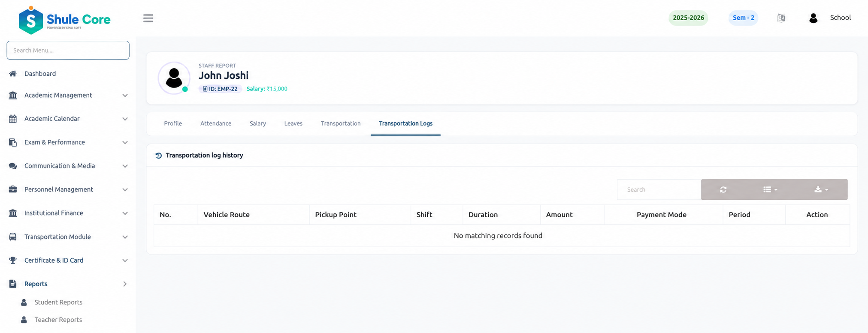Expand Academic Calendar chevron
The height and width of the screenshot is (333, 868).
point(125,119)
